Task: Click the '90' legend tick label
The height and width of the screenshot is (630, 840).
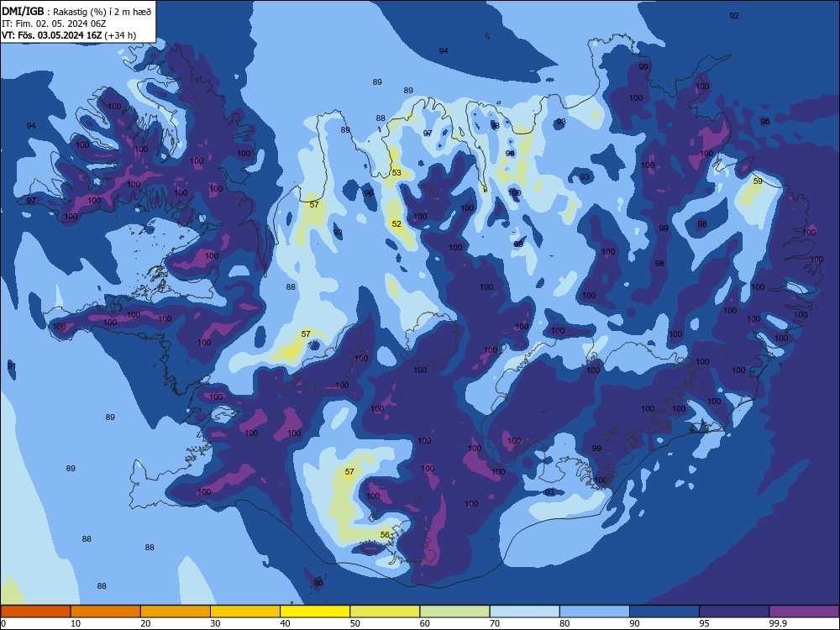Action: [x=634, y=623]
